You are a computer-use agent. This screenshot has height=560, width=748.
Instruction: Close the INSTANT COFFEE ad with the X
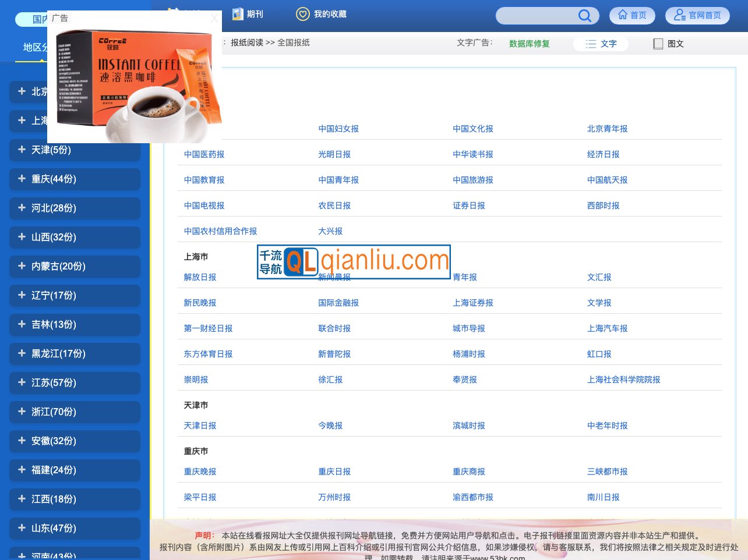pos(214,18)
